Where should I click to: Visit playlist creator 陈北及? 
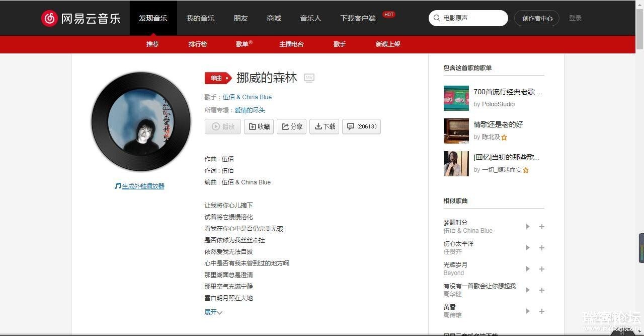coord(491,137)
